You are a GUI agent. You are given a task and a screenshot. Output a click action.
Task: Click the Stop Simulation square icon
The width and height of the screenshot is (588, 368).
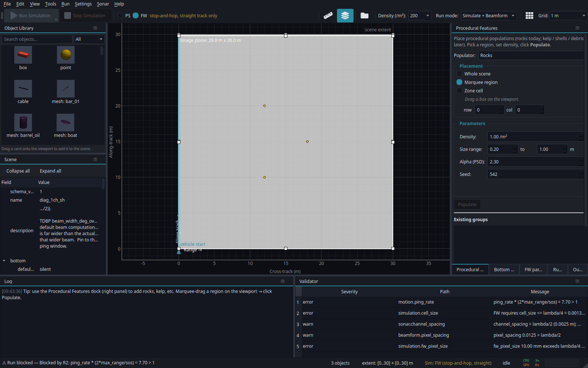pyautogui.click(x=67, y=15)
